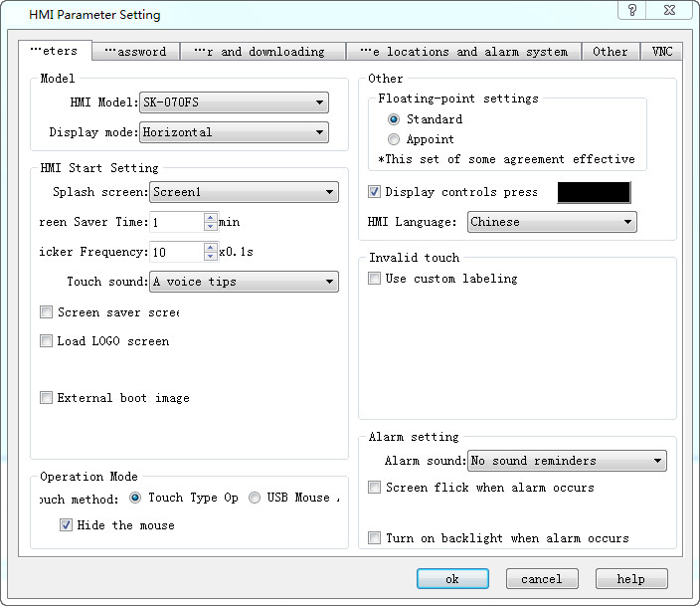Check Turn on backlight when alarm occurs
This screenshot has width=700, height=606.
click(374, 537)
